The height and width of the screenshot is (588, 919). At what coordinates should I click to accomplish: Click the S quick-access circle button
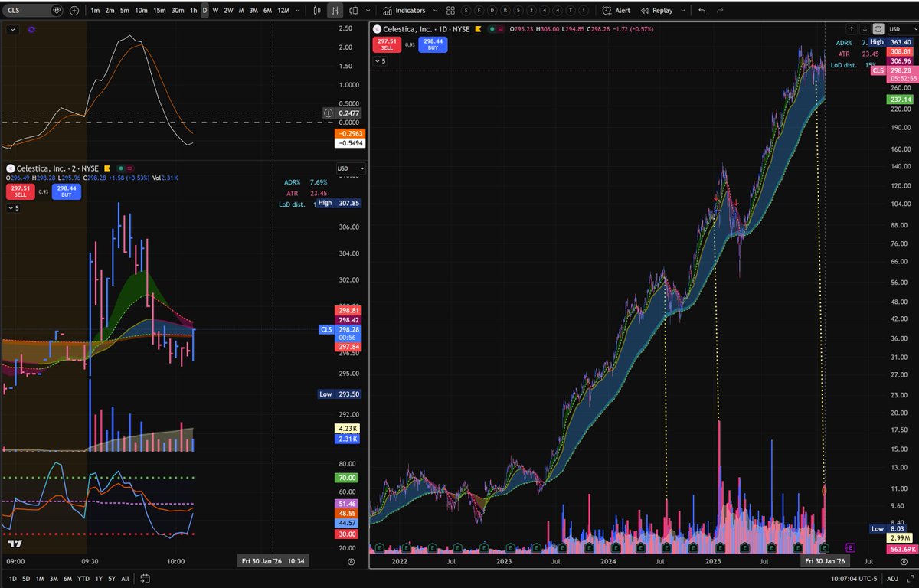pos(466,11)
